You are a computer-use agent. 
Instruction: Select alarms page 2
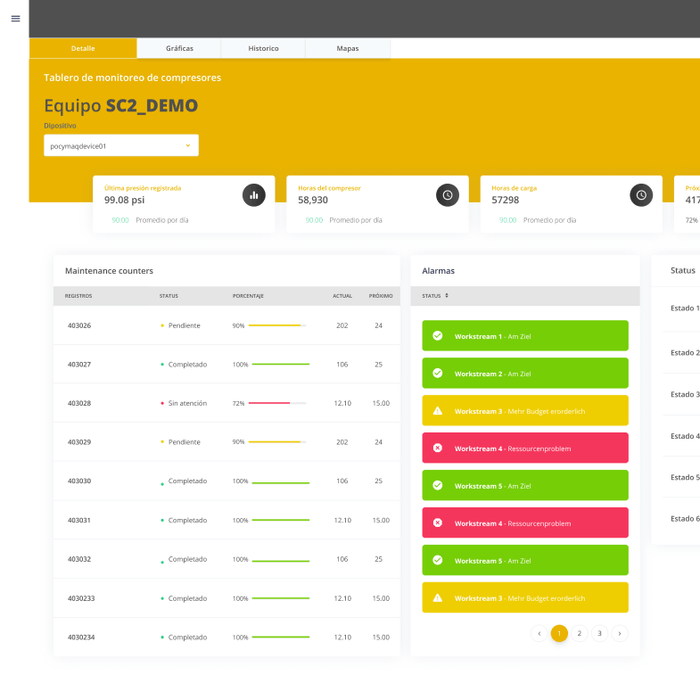pos(579,633)
